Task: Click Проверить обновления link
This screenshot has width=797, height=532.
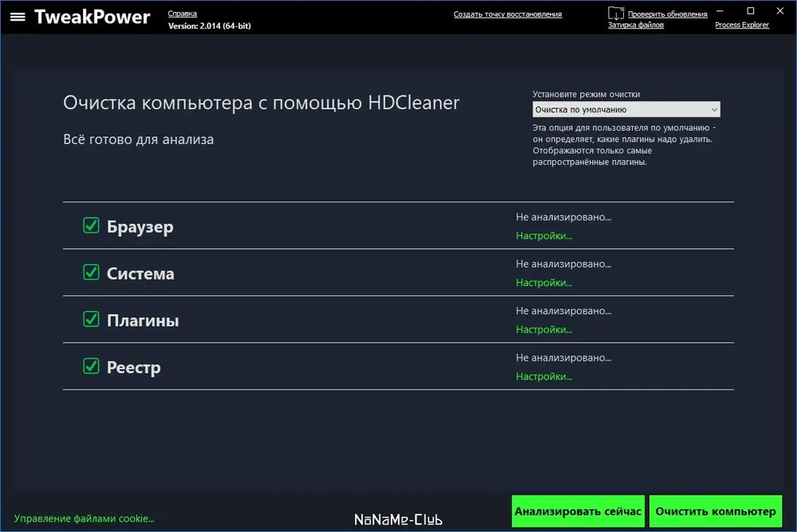Action: pyautogui.click(x=667, y=14)
